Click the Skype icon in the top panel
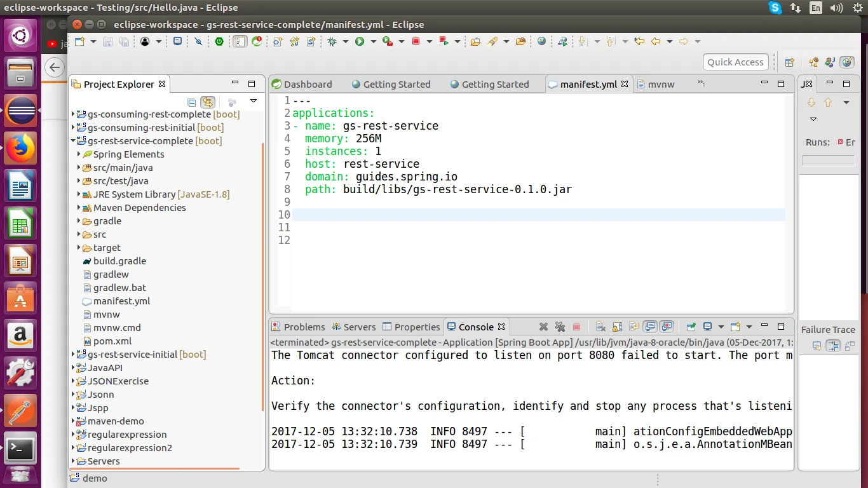 (x=775, y=8)
